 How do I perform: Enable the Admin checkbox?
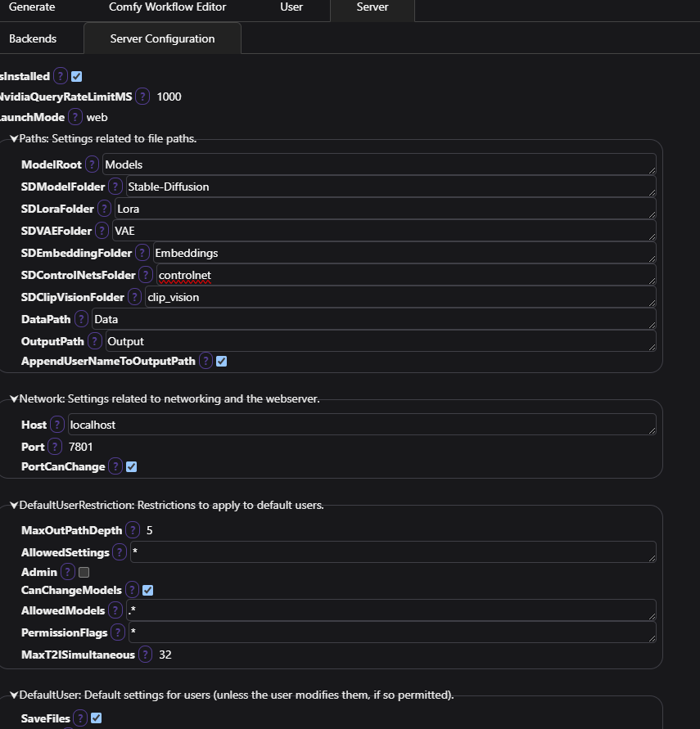[x=82, y=572]
